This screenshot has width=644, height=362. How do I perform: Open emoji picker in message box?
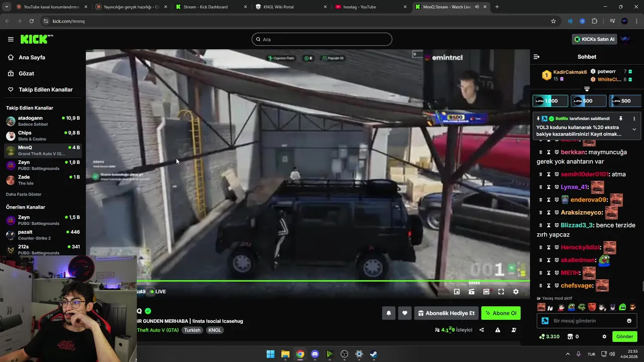629,321
